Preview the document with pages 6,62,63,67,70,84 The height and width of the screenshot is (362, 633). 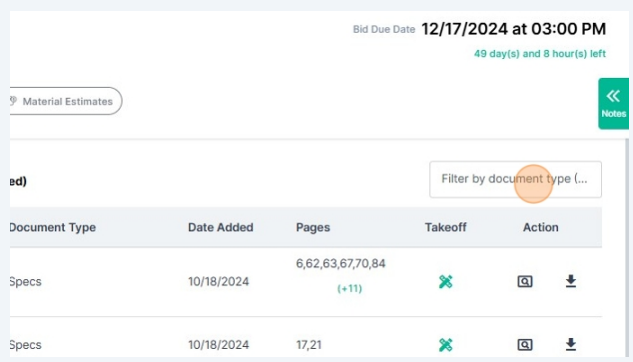(525, 281)
